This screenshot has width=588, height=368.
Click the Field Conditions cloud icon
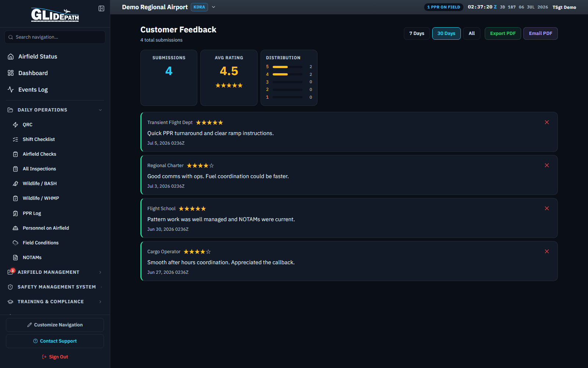pos(15,243)
